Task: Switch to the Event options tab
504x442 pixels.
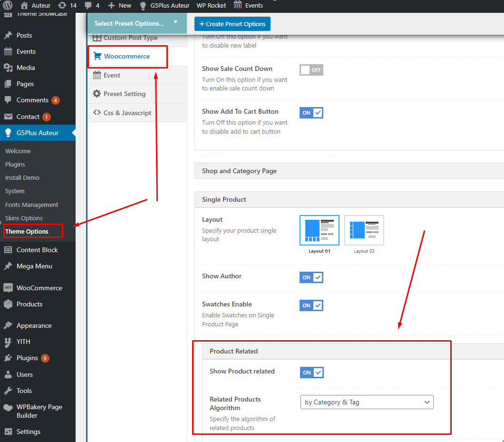Action: [x=137, y=75]
